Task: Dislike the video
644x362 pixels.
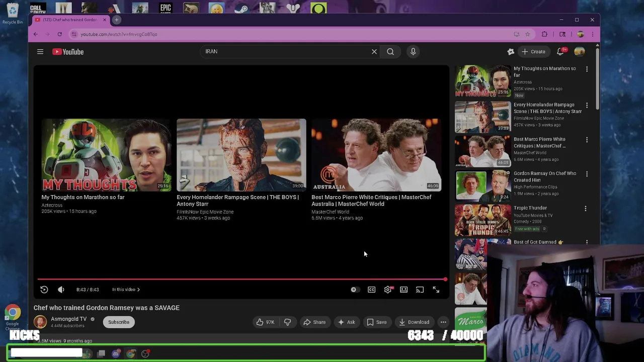Action: point(287,322)
